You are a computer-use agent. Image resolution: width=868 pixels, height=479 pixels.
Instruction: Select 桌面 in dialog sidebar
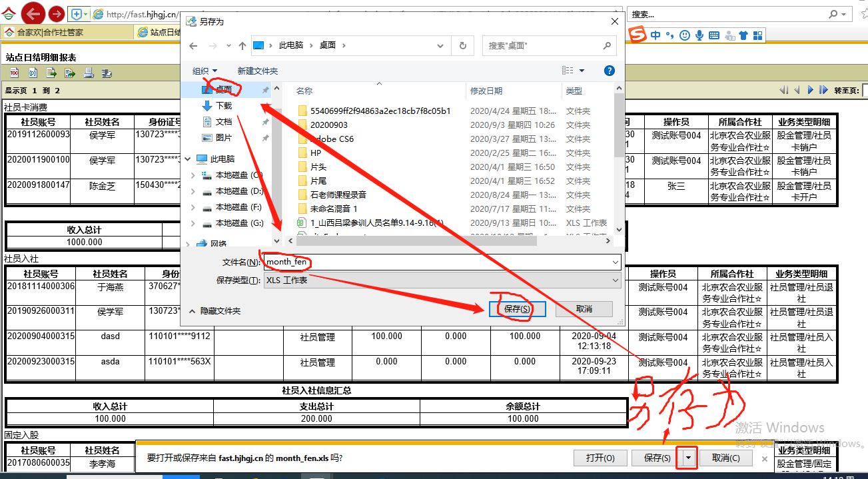(224, 89)
